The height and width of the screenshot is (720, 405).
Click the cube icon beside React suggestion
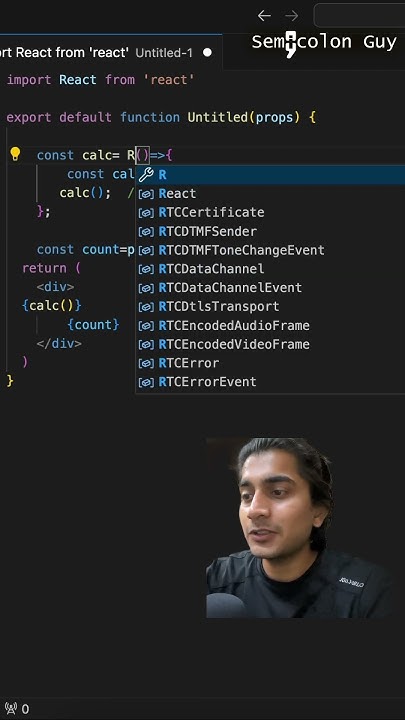[x=146, y=194]
